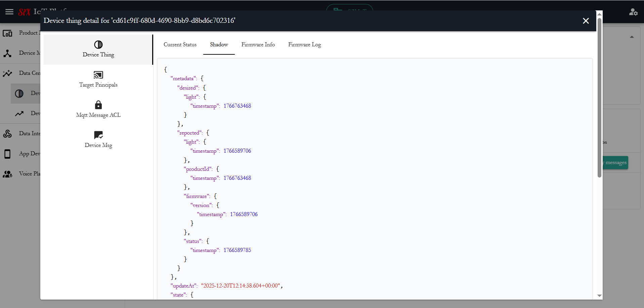Click the "firmware" JSON key

(x=197, y=196)
